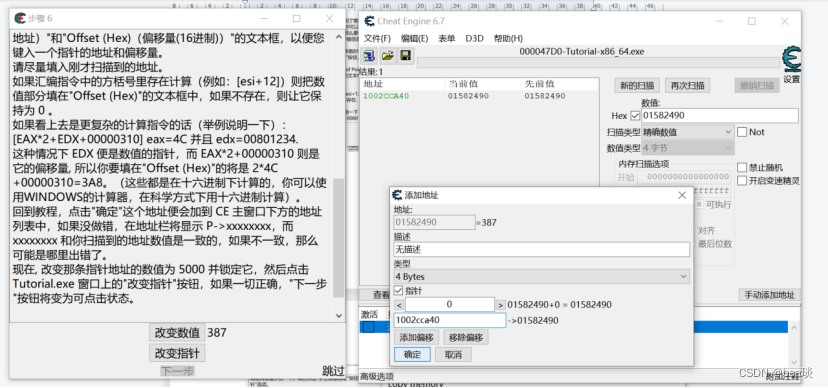828x388 pixels.
Task: Click the 地址 column header
Action: 403,84
